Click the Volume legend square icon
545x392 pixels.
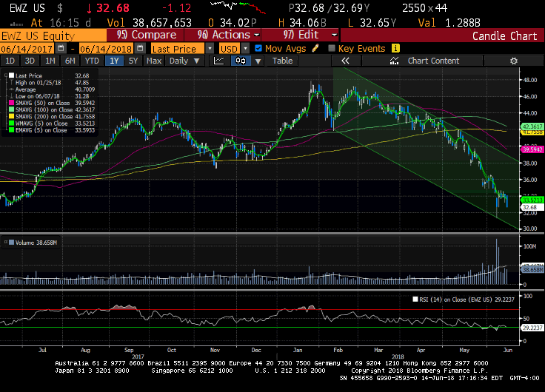[x=11, y=243]
